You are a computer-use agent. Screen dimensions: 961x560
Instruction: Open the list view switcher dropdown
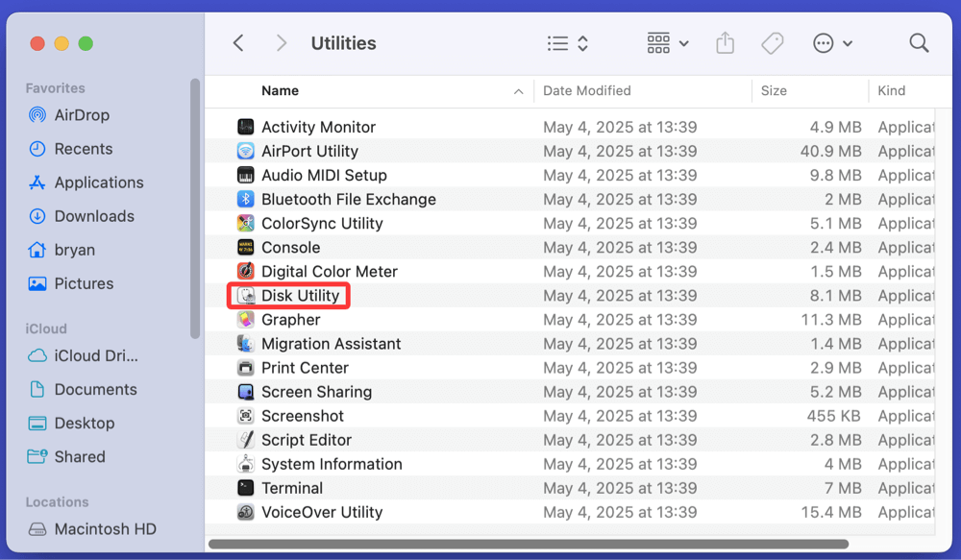567,43
